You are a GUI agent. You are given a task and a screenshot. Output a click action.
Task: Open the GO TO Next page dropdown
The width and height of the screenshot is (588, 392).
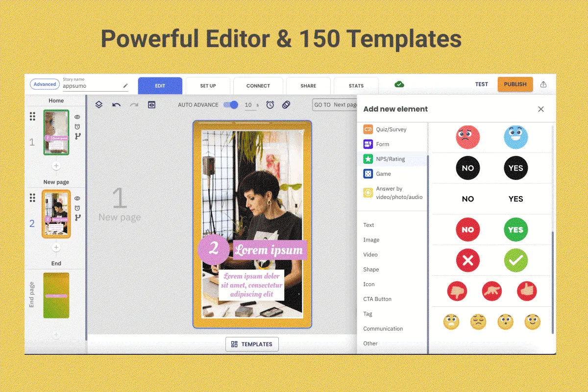coord(335,105)
